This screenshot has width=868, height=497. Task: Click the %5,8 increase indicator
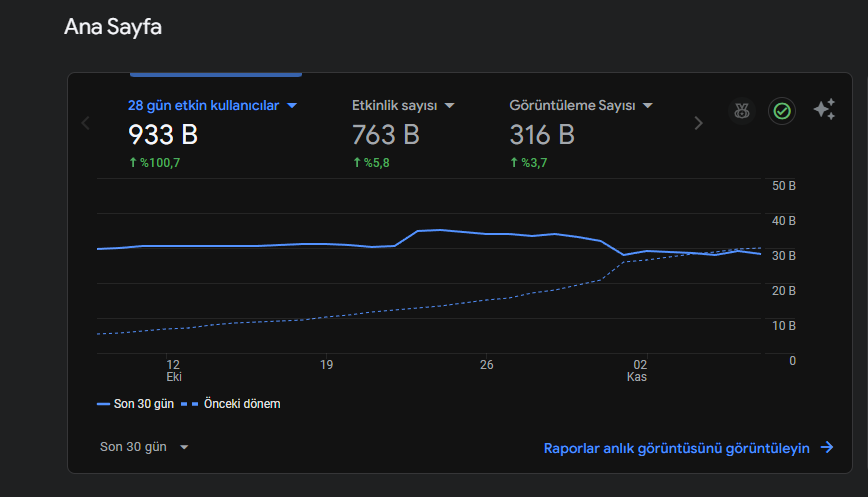click(x=371, y=163)
